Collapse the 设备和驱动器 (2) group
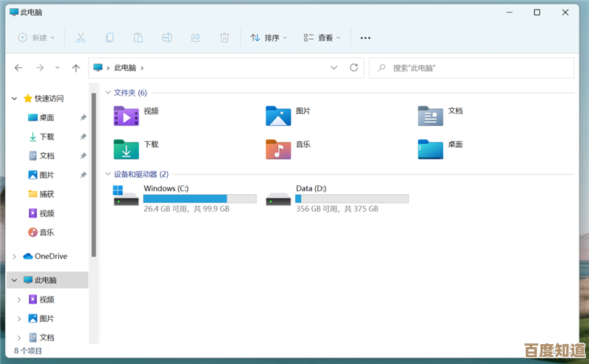Viewport: 589px width, 364px height. click(x=107, y=174)
